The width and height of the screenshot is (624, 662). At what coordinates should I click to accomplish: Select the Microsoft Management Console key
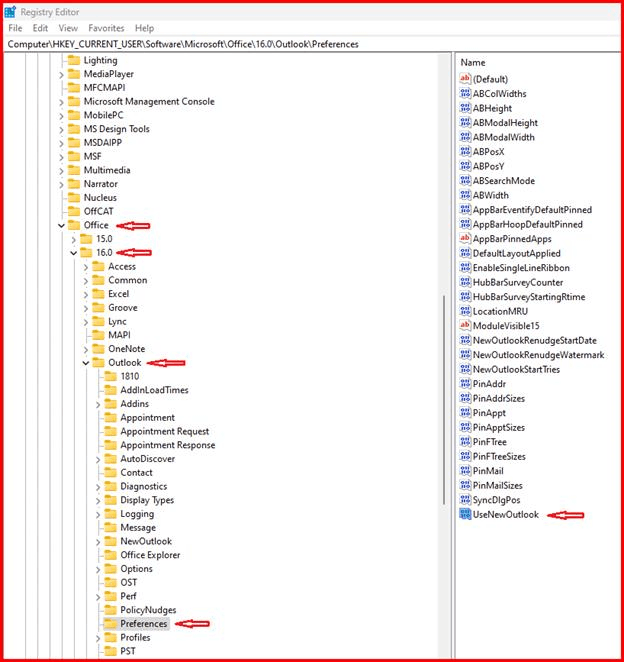(149, 101)
